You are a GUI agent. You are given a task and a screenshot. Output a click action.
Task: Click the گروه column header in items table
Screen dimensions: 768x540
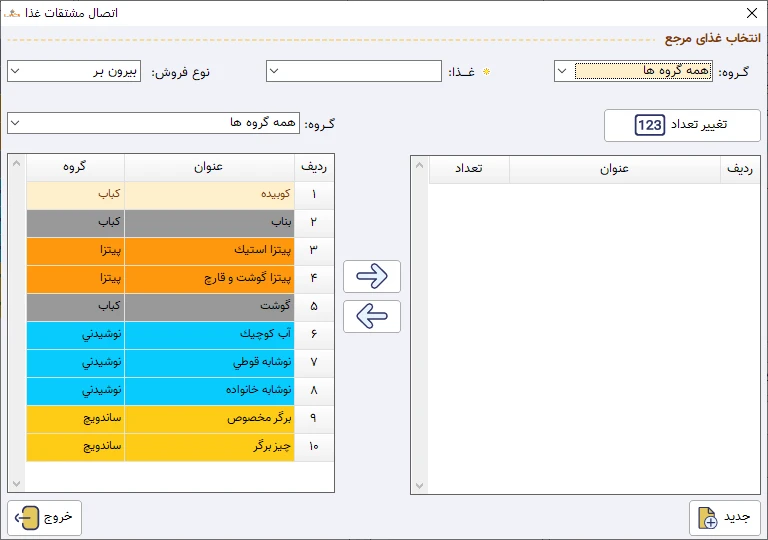pos(75,168)
